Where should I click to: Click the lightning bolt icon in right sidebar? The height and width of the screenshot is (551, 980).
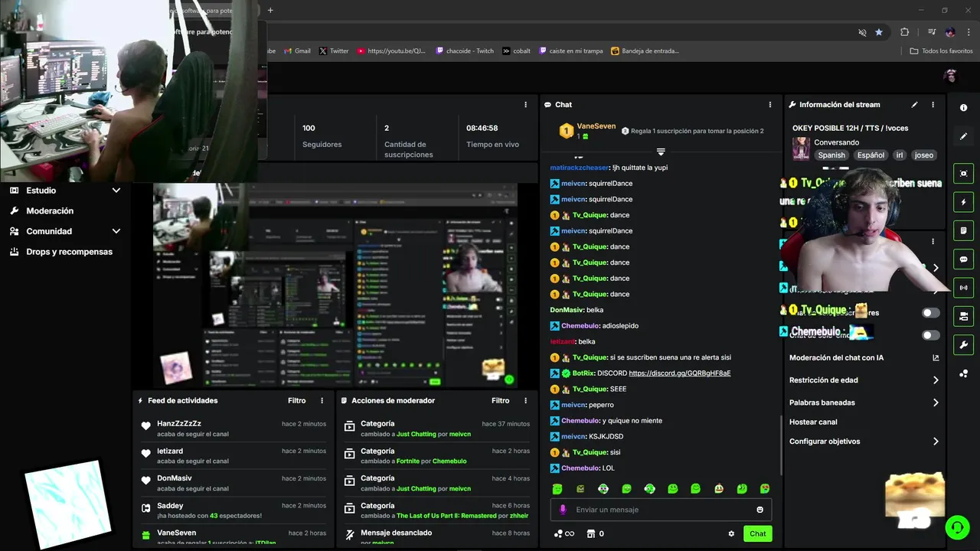point(963,202)
